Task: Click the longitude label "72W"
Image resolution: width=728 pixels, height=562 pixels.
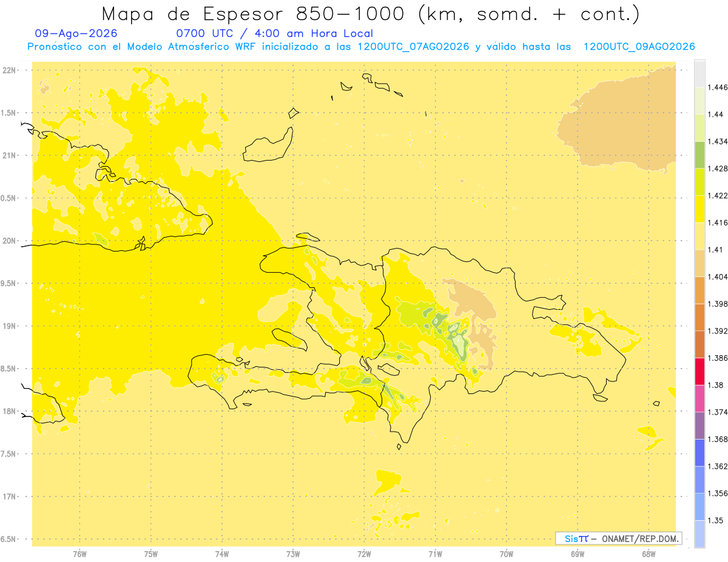Action: 364,554
